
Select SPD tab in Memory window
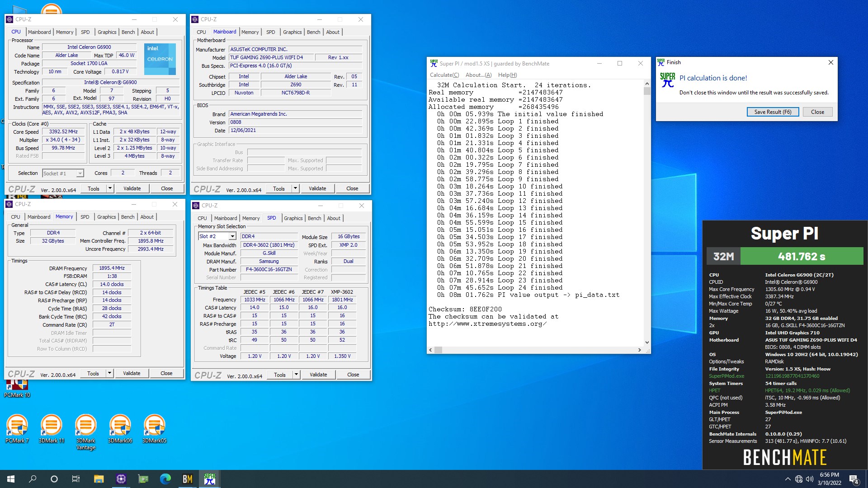[85, 217]
